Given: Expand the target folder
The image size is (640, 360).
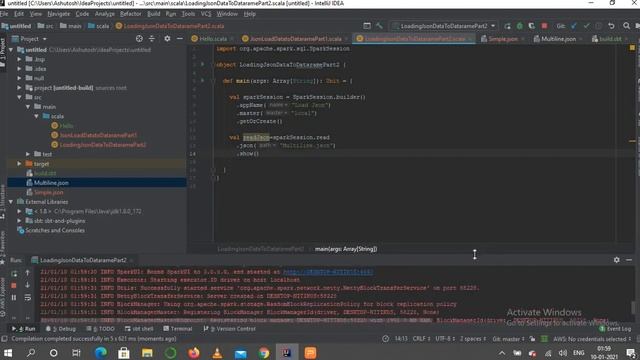Looking at the screenshot, I should (19, 163).
